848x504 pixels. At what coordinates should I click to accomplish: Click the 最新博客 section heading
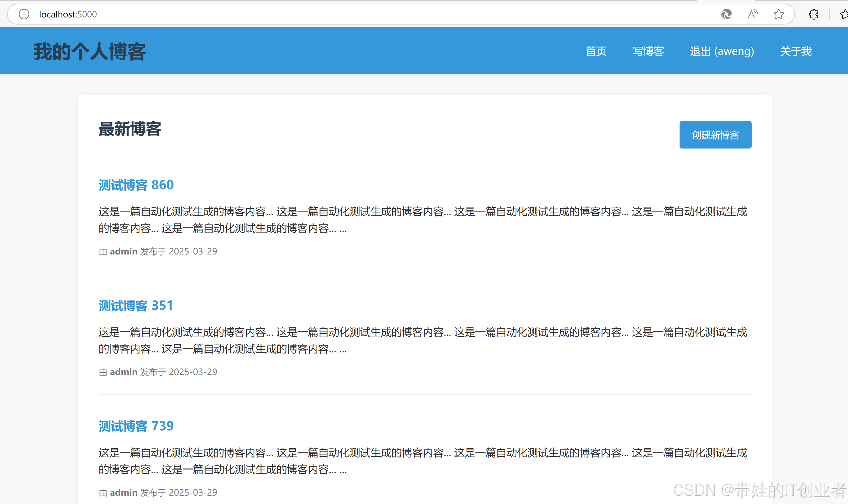tap(130, 129)
